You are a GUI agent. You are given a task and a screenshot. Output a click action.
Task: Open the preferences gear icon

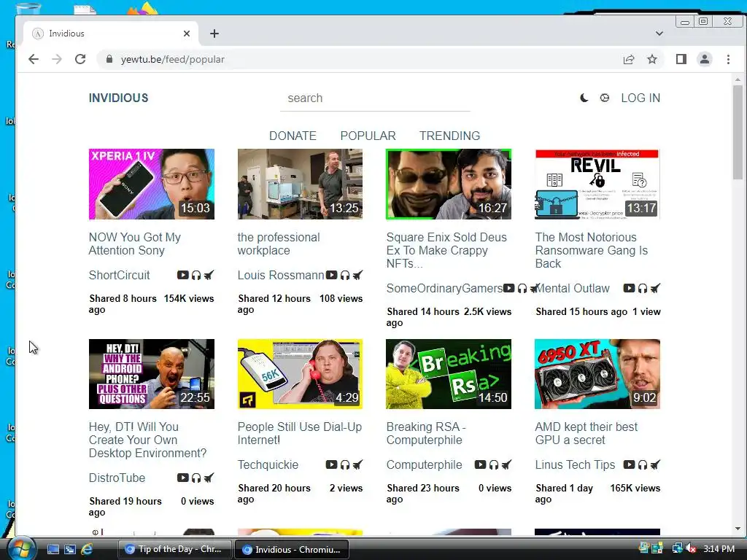point(605,98)
